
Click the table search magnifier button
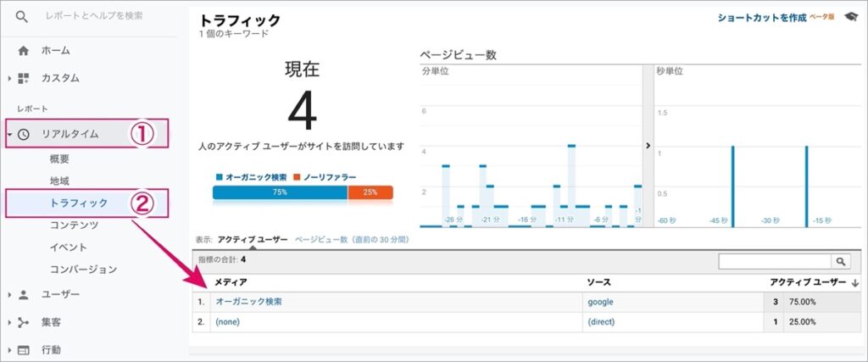click(840, 261)
